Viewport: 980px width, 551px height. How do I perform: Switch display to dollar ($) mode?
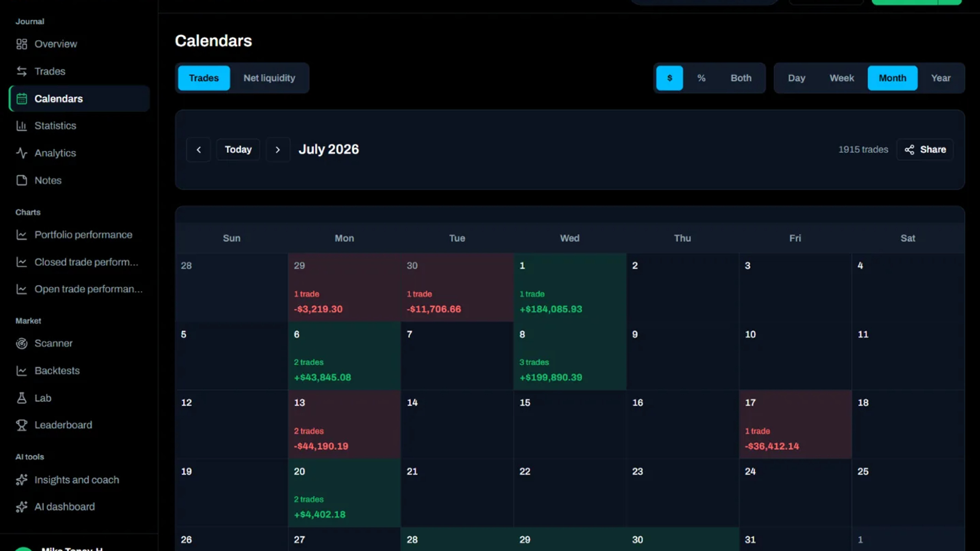[670, 78]
